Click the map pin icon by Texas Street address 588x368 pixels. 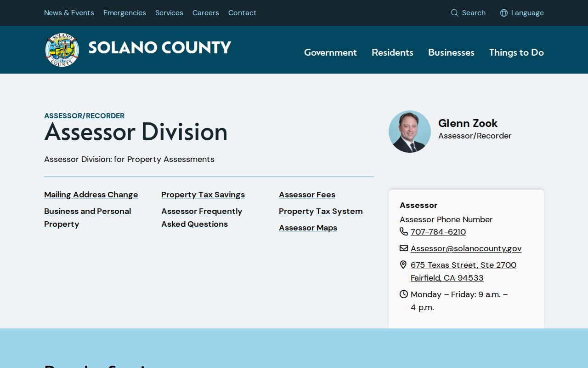[x=403, y=264]
